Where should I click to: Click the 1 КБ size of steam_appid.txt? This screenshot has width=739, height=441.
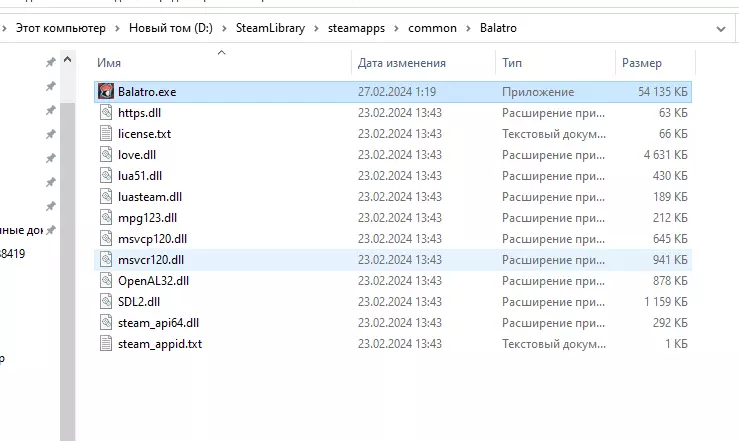point(676,343)
